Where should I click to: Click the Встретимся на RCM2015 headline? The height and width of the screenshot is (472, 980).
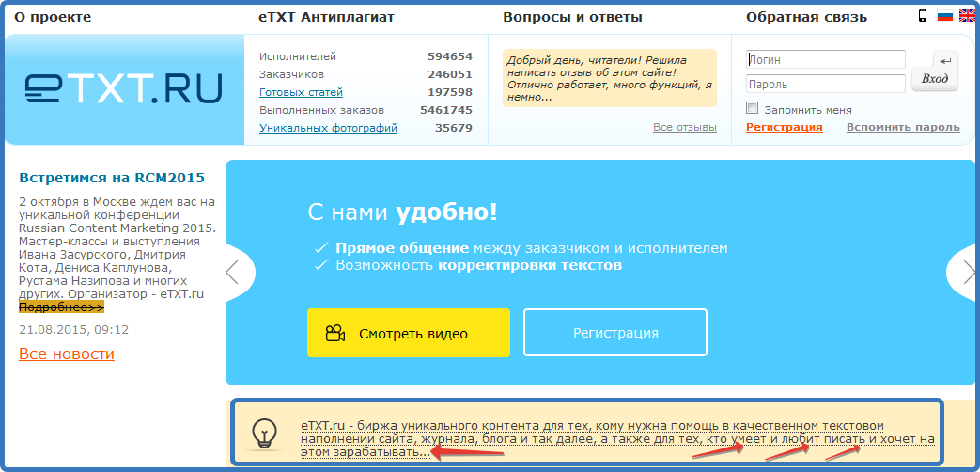112,178
